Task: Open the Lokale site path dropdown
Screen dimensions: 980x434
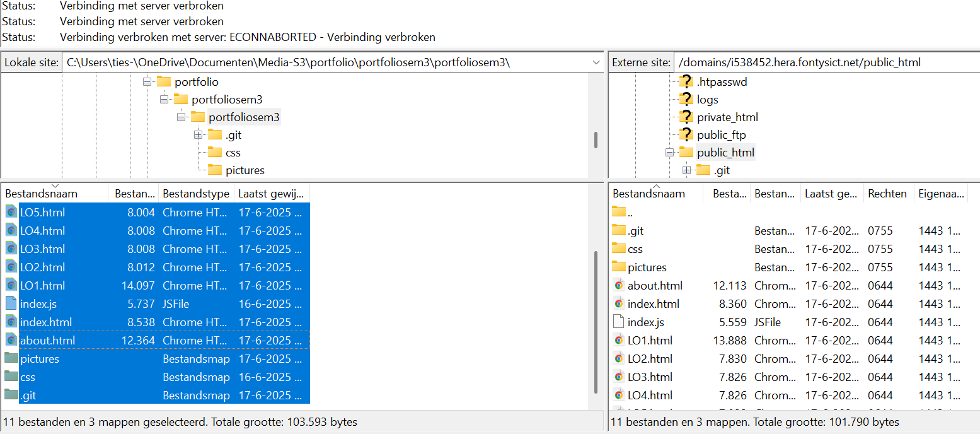Action: pos(596,62)
